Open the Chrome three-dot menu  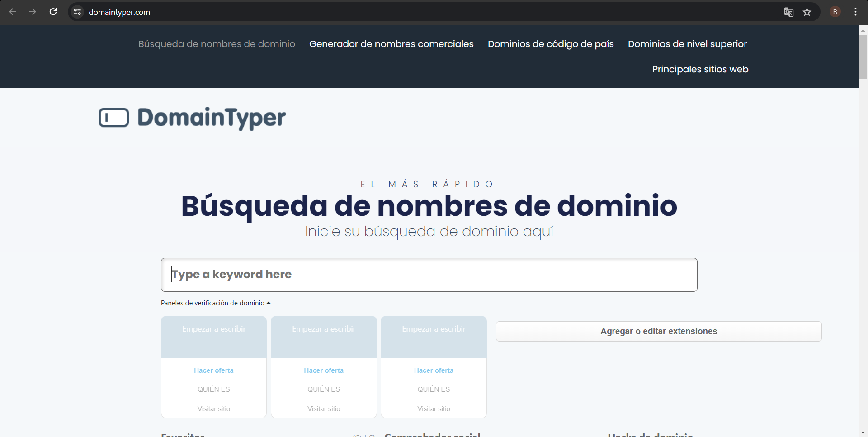pos(855,12)
